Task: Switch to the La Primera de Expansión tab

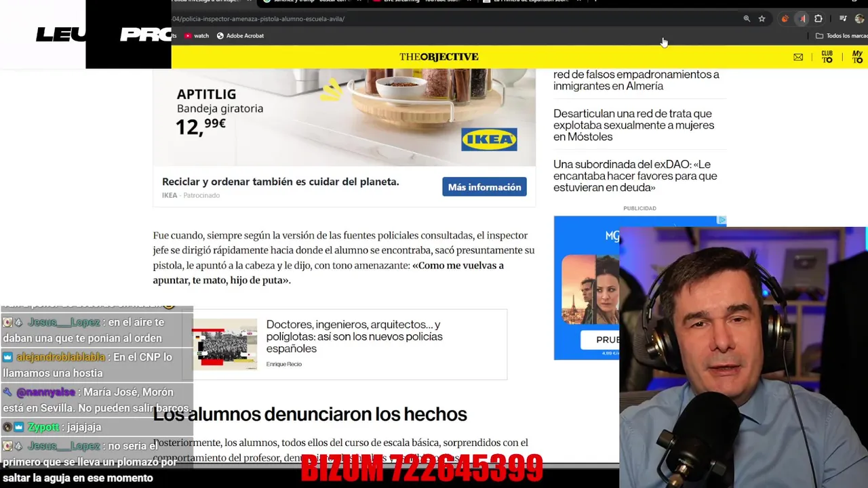Action: pyautogui.click(x=532, y=2)
